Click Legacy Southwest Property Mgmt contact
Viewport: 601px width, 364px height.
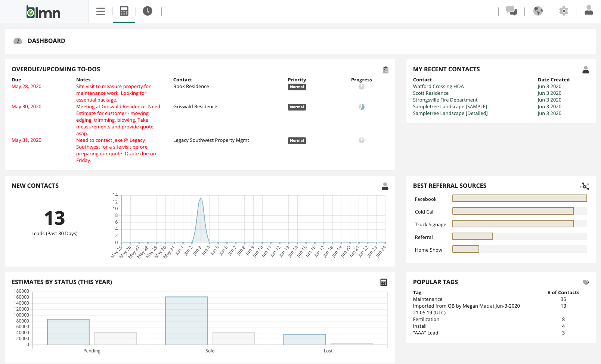click(211, 140)
